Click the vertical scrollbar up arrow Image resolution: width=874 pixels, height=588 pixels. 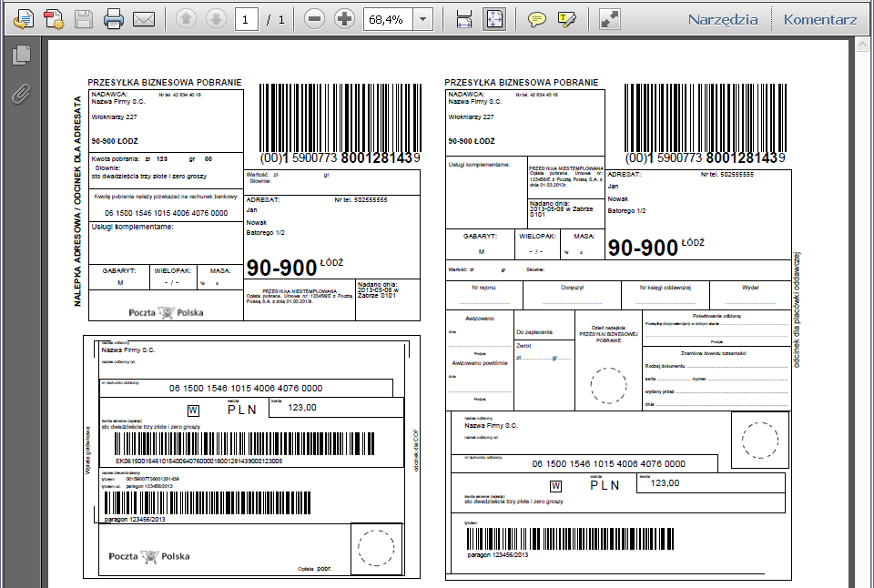point(863,46)
